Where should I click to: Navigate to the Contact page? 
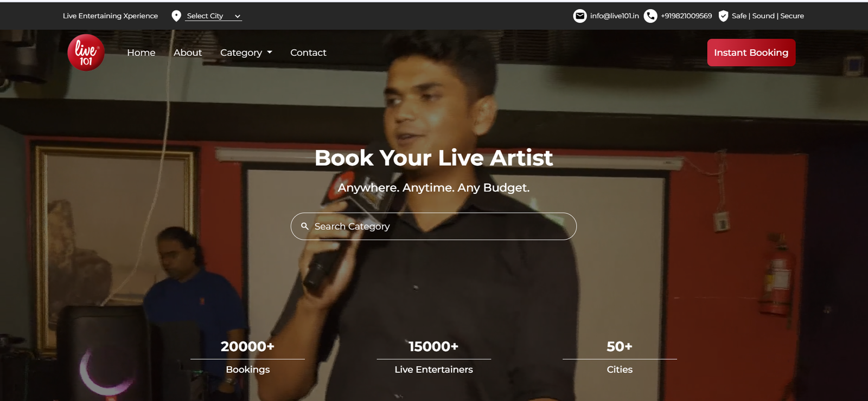(x=308, y=53)
